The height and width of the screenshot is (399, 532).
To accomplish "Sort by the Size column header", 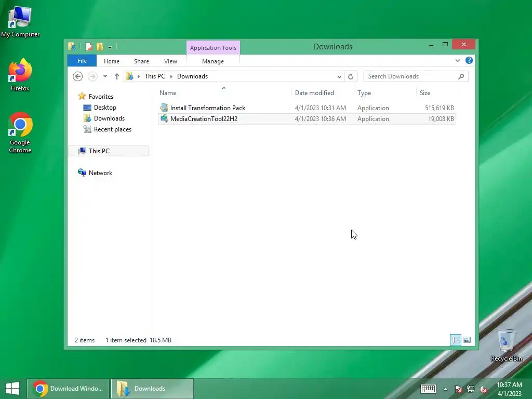I will tap(425, 93).
